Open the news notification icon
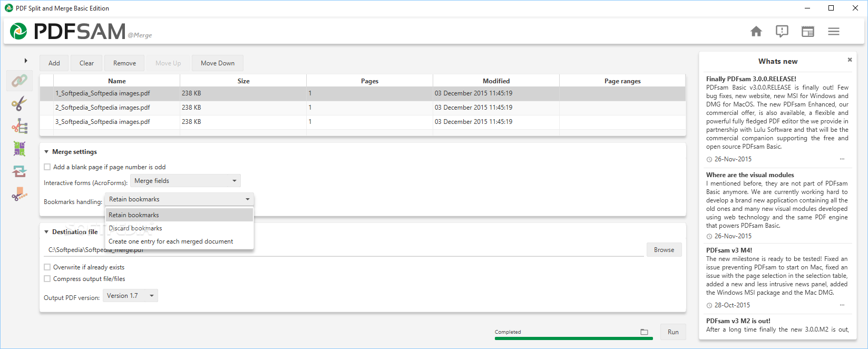 [782, 32]
